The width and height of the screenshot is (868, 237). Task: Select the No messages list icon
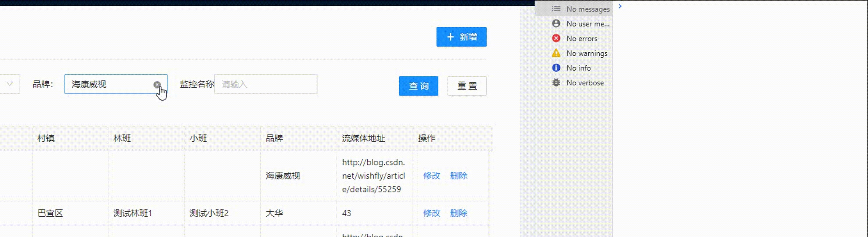[x=556, y=9]
